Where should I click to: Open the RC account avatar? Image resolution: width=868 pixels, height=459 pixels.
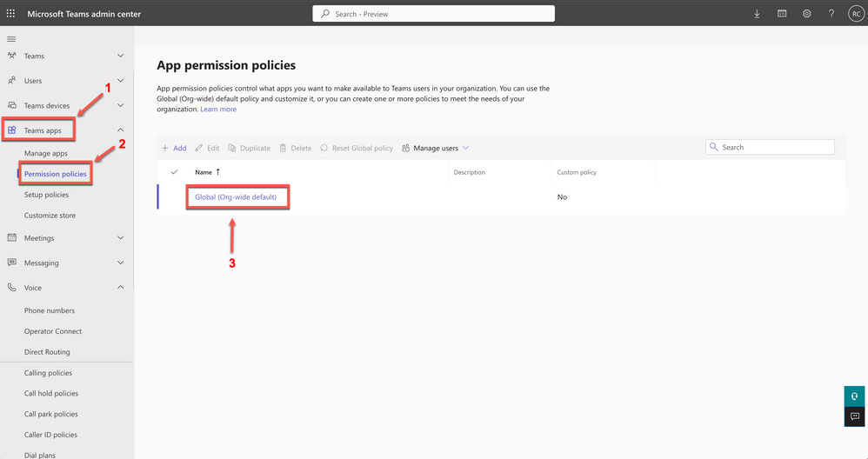point(856,14)
